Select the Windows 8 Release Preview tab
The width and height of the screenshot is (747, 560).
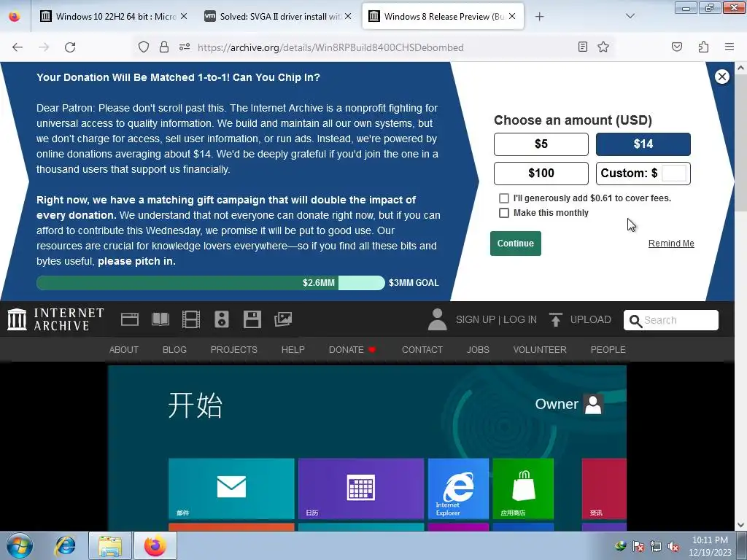pyautogui.click(x=443, y=16)
